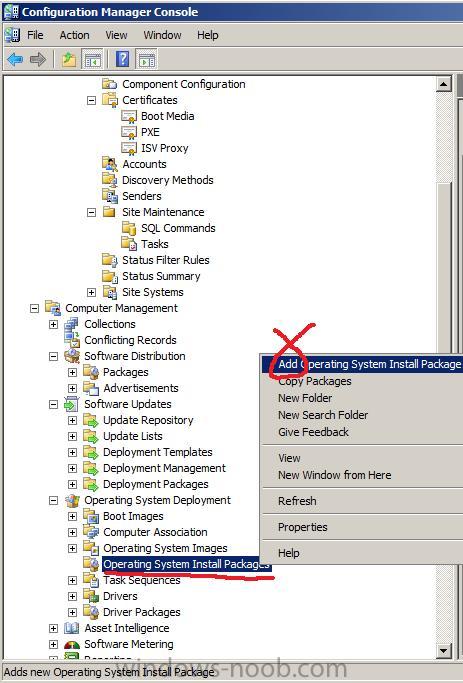
Task: Click the Forward arrow toolbar icon
Action: tap(38, 59)
